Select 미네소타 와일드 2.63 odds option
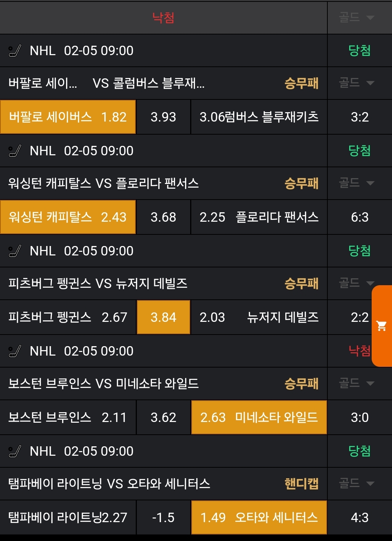392x541 pixels. click(x=259, y=418)
